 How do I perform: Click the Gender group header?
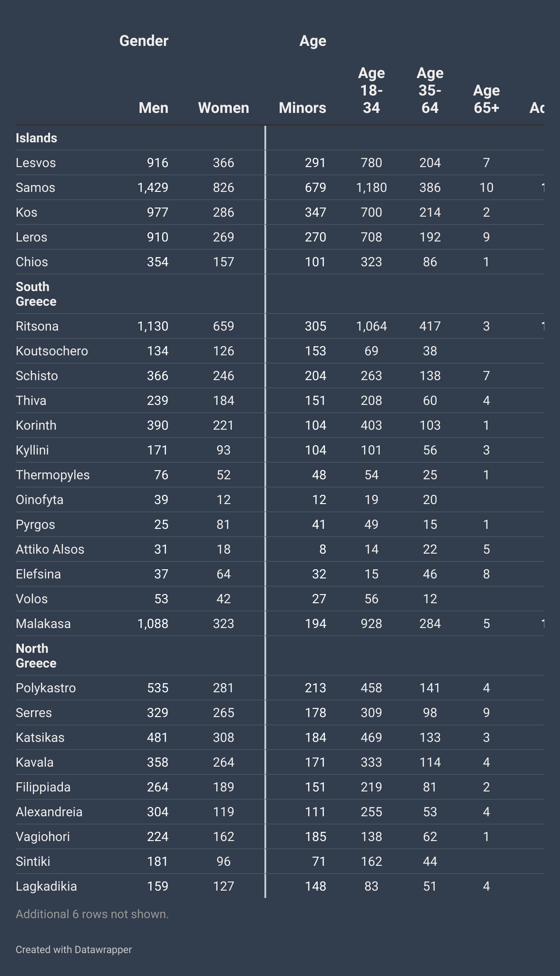coord(144,41)
